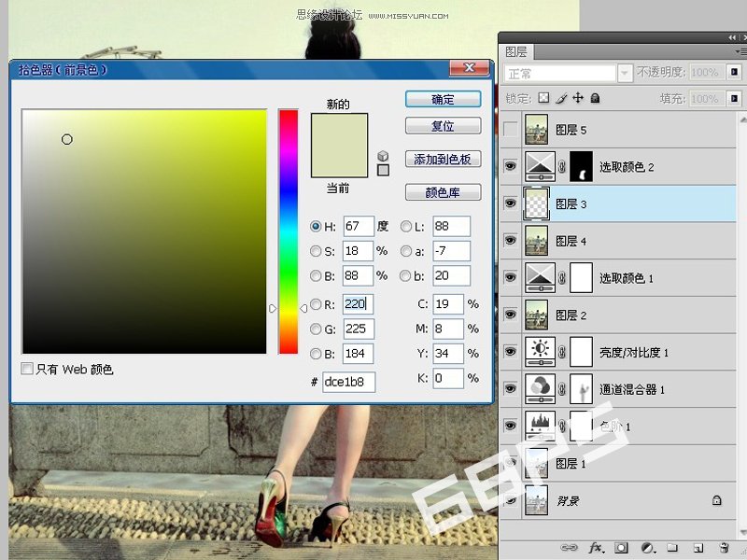Select the Lab a radio button
This screenshot has height=560, width=747.
[406, 251]
